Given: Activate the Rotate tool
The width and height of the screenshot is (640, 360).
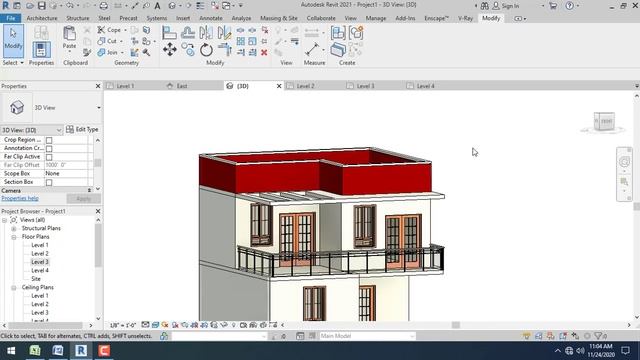Looking at the screenshot, I should [x=206, y=50].
